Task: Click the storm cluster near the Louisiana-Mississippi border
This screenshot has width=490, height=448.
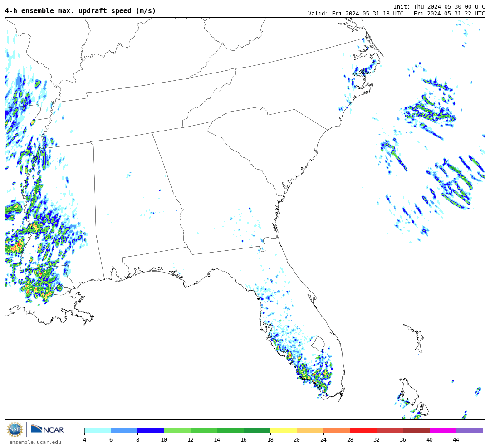Action: 41,283
